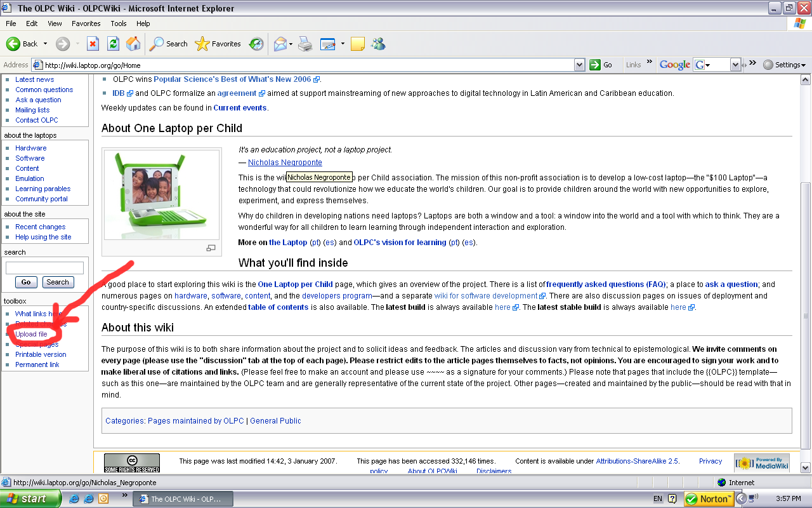Refresh the page using the Refresh icon

pyautogui.click(x=113, y=44)
